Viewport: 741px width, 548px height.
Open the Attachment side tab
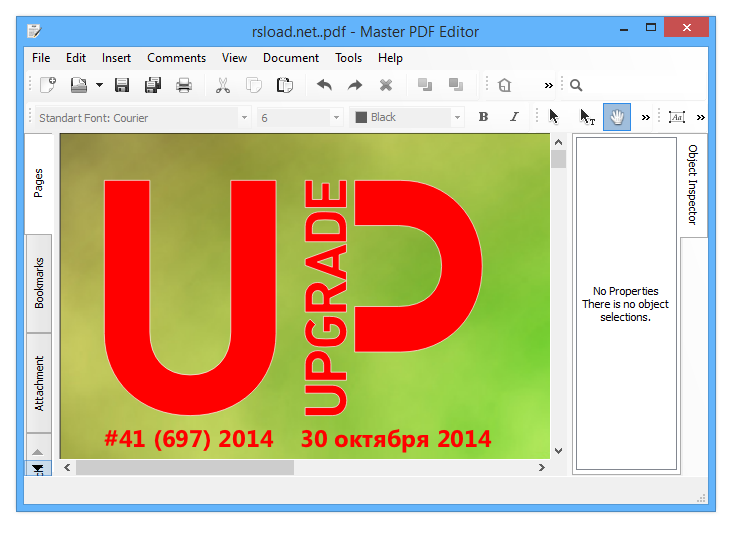click(x=40, y=382)
